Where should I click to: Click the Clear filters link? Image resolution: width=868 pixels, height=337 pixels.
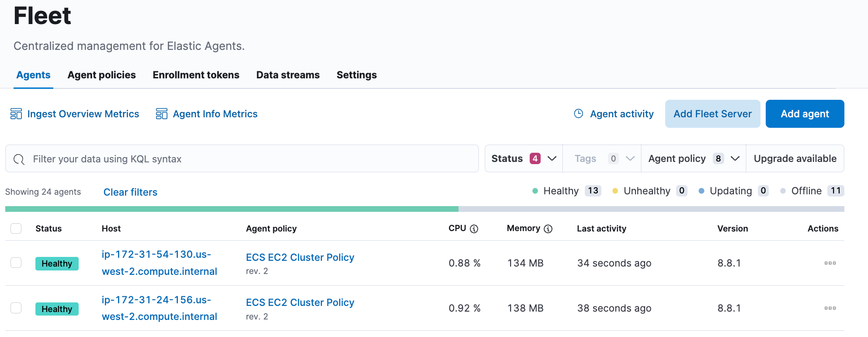click(130, 192)
